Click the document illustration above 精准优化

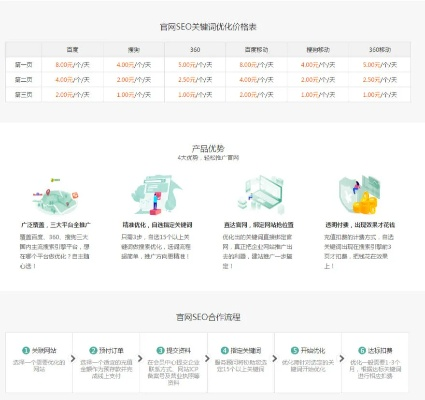point(156,196)
